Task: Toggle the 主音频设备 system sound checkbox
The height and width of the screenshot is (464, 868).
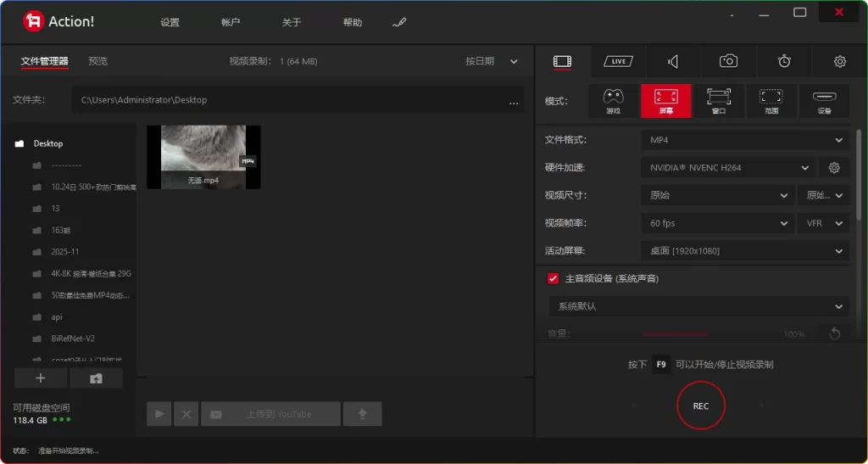Action: [553, 278]
